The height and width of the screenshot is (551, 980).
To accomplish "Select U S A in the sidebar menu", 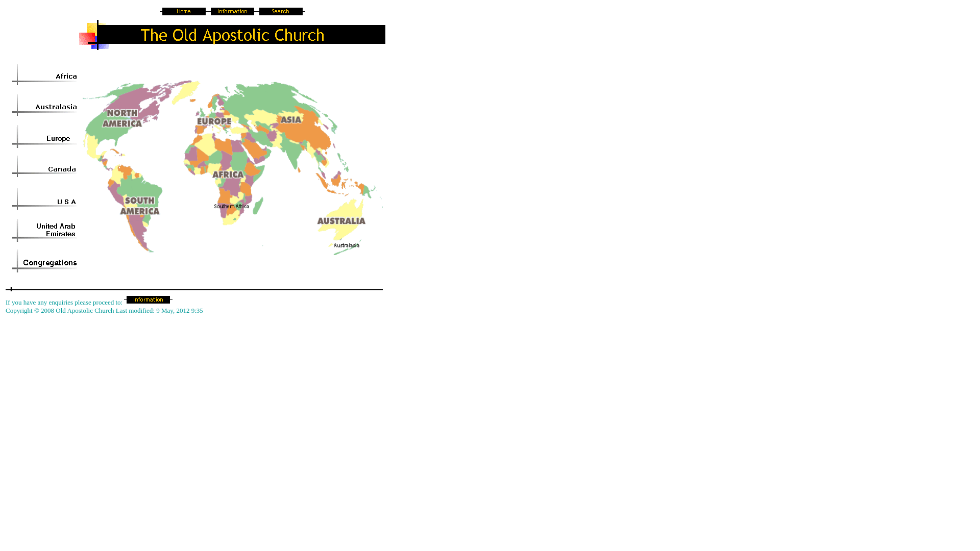I will click(45, 199).
